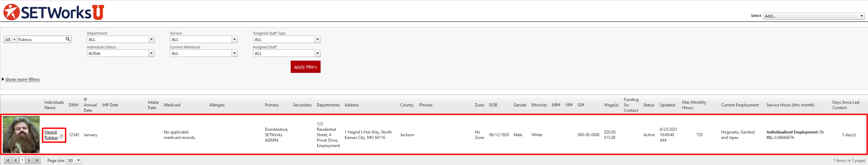Click the search magnifier icon
The image size is (868, 165).
68,39
